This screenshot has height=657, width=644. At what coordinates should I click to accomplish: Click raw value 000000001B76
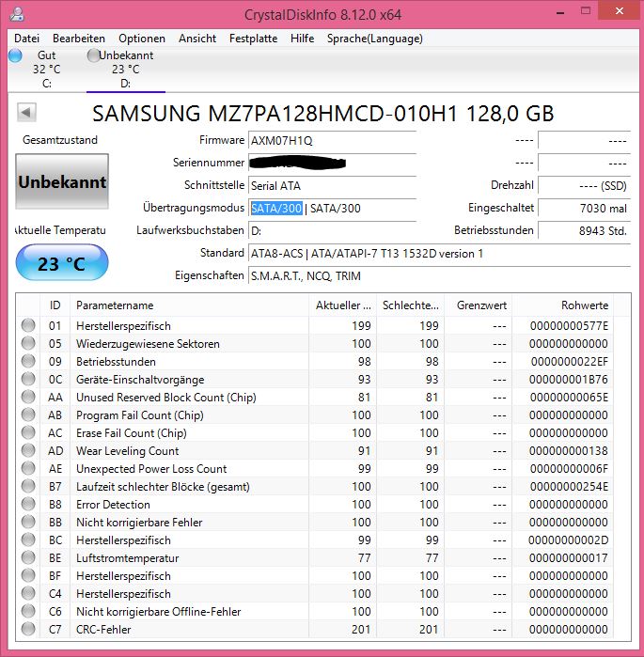tap(569, 379)
